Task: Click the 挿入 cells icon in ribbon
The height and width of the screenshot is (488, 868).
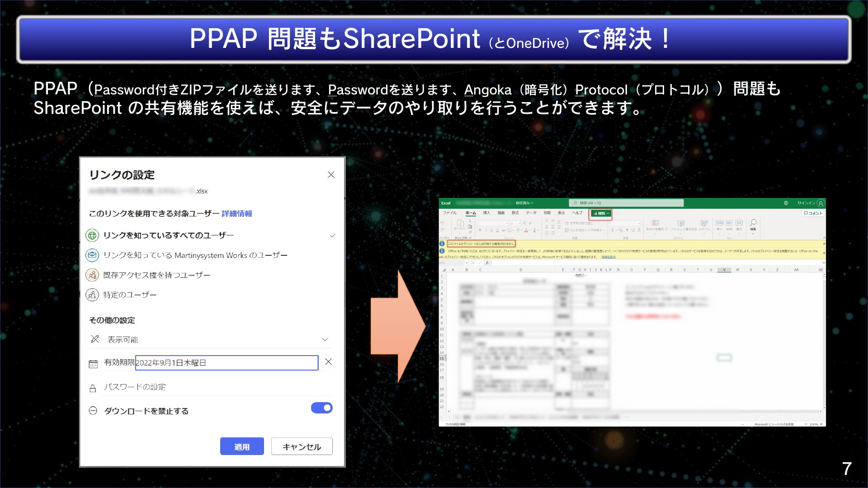Action: click(719, 223)
